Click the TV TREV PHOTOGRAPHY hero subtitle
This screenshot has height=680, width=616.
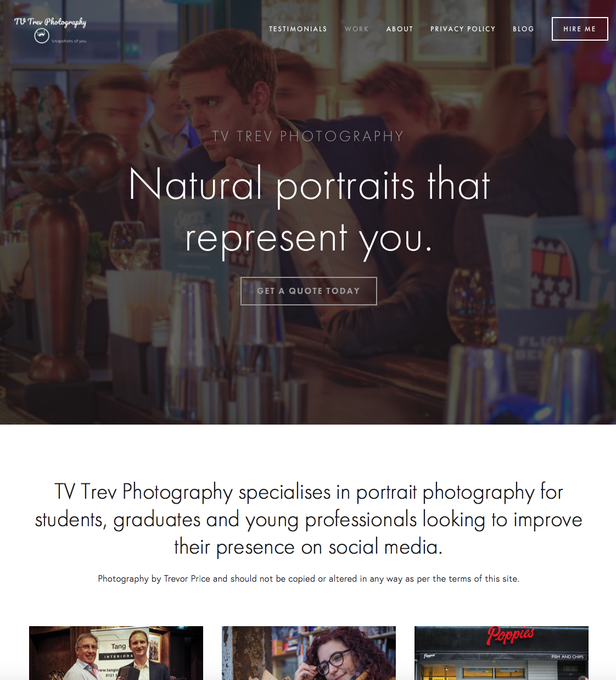pos(308,136)
